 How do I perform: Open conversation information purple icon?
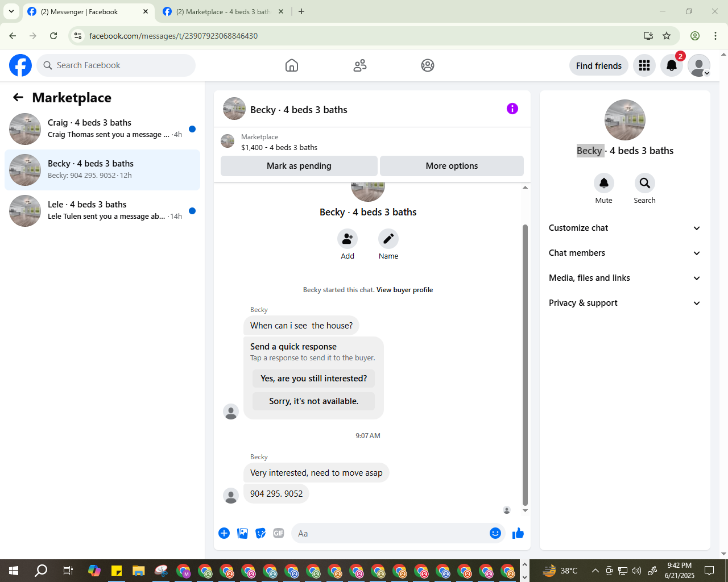click(512, 109)
